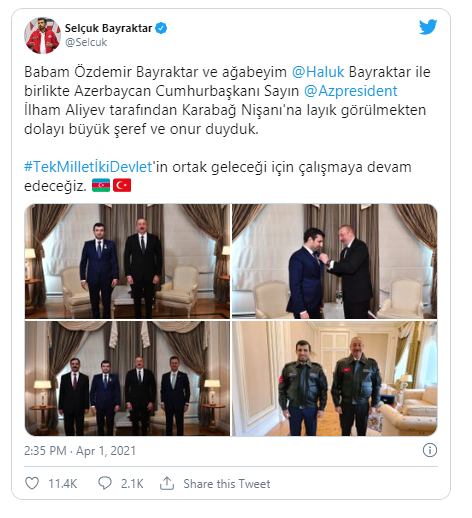Image resolution: width=472 pixels, height=518 pixels.
Task: Click the blue verified badge
Action: (x=161, y=28)
